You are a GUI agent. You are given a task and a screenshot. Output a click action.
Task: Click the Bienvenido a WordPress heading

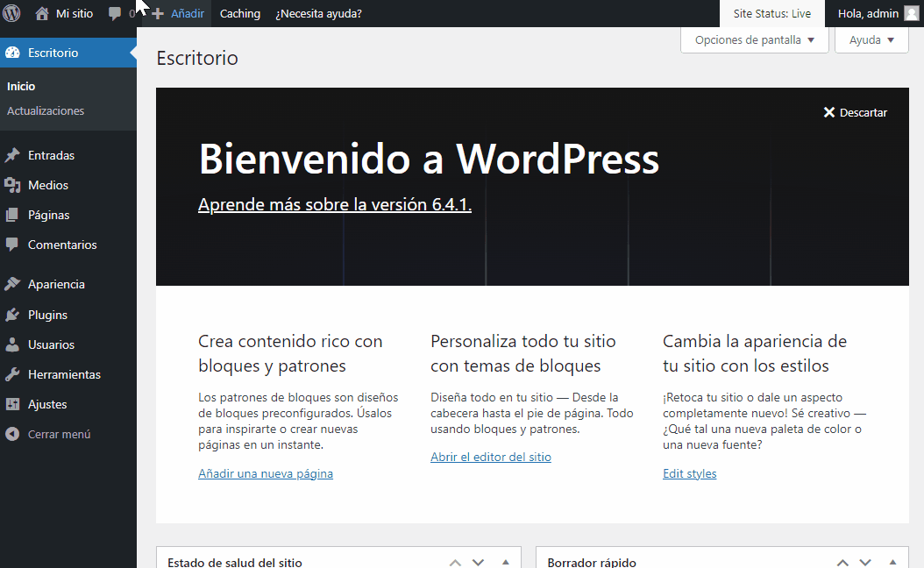(429, 159)
